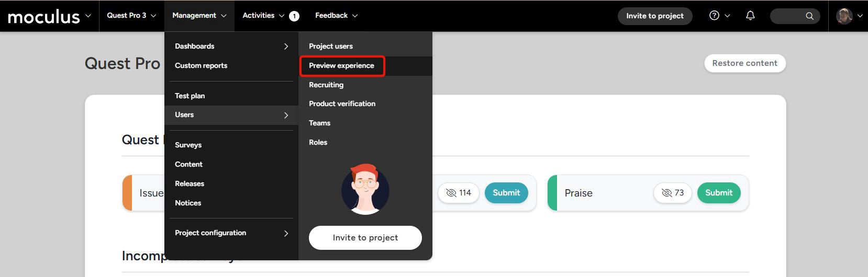Click the Restore content button
Viewport: 868px width, 277px height.
[x=744, y=63]
